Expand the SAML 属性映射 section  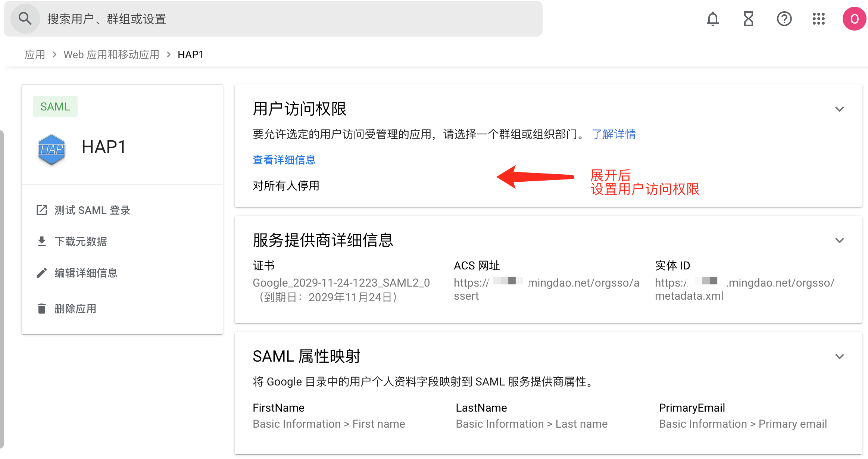coord(839,356)
